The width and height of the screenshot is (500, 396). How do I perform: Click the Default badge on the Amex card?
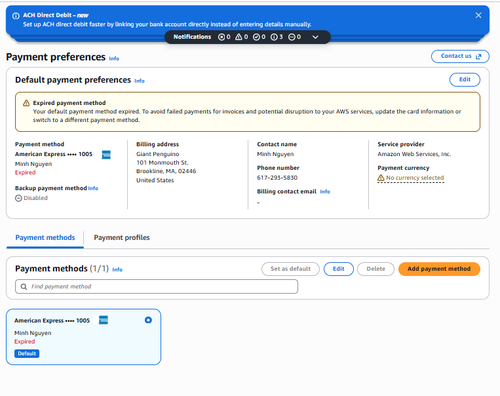tap(27, 354)
